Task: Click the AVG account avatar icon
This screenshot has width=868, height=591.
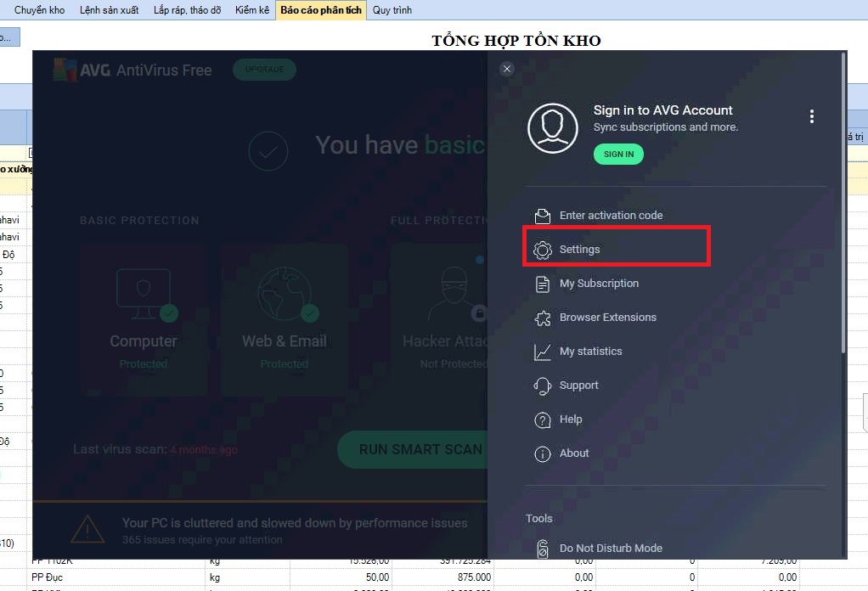Action: tap(552, 128)
